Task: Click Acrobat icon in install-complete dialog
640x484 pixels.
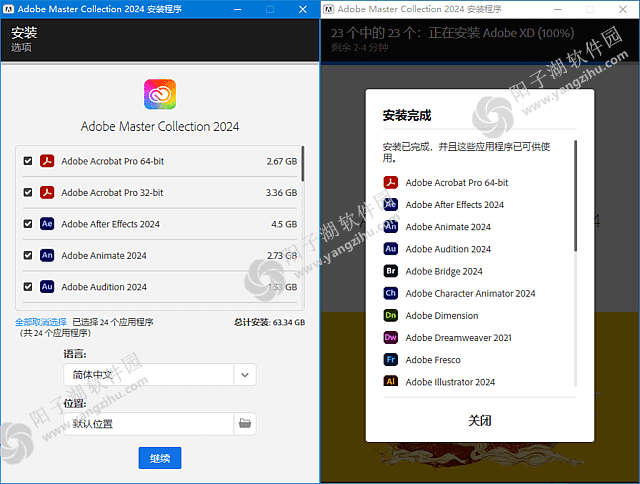Action: click(391, 182)
